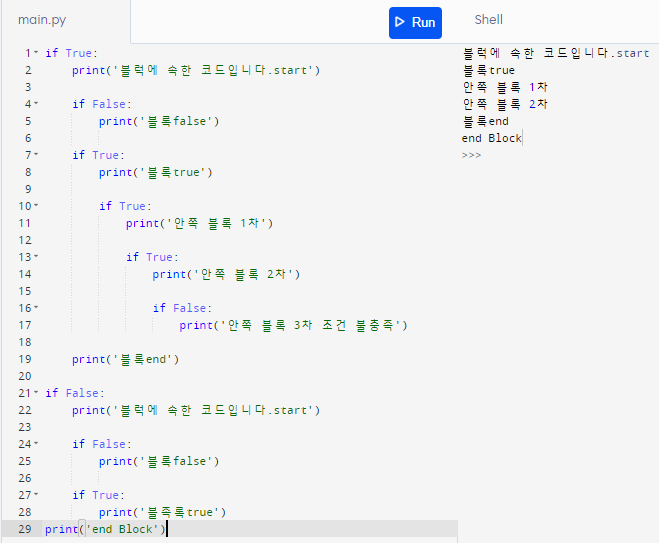The width and height of the screenshot is (659, 543).
Task: Collapse the fold arrow on line 1
Action: point(36,53)
